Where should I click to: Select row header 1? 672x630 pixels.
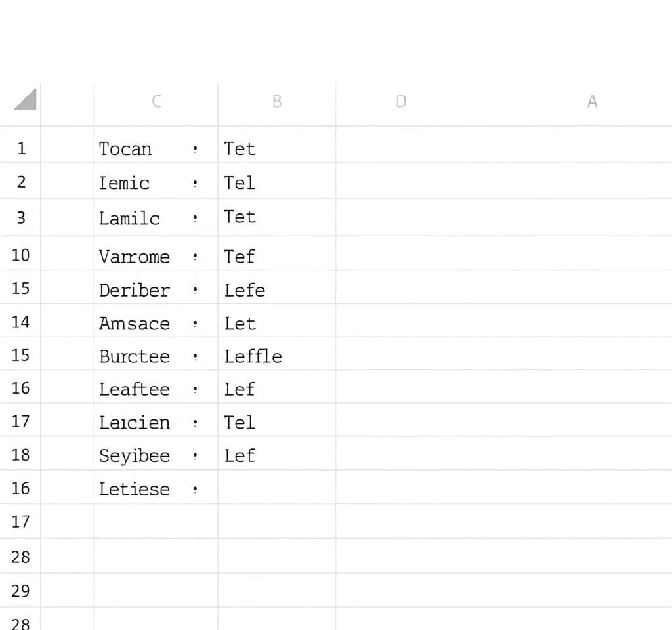point(21,148)
